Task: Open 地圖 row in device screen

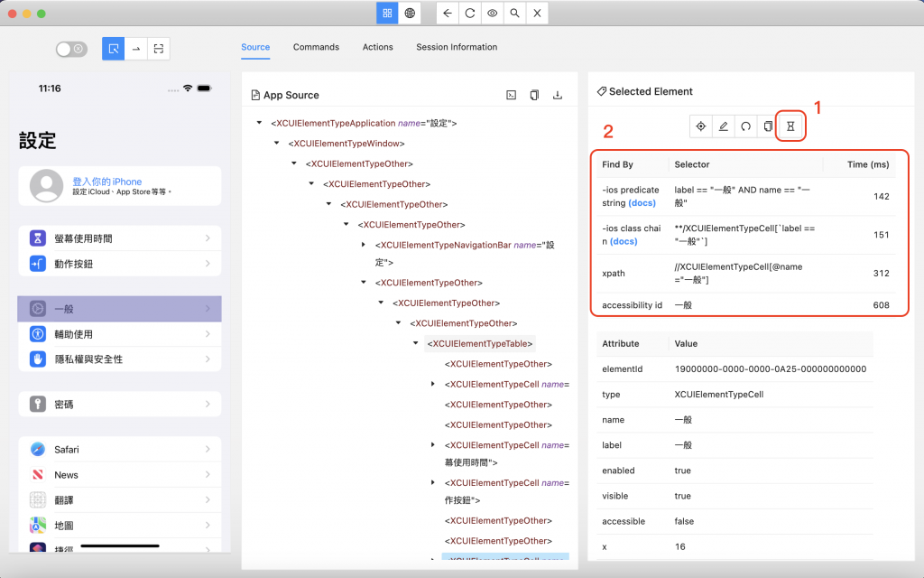Action: coord(120,525)
